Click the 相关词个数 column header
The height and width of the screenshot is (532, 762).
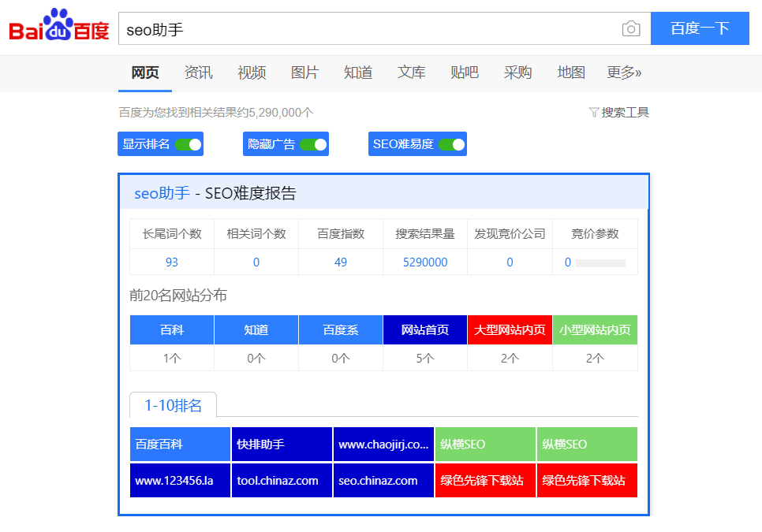256,234
